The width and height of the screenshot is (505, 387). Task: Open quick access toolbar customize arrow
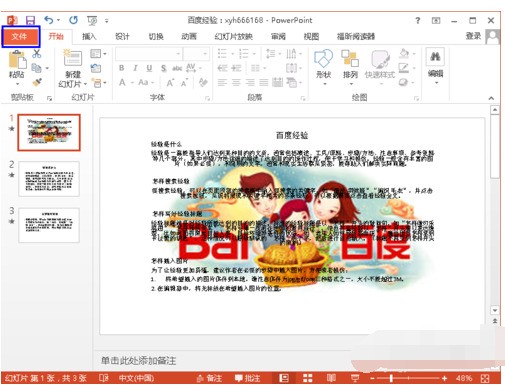pyautogui.click(x=107, y=21)
